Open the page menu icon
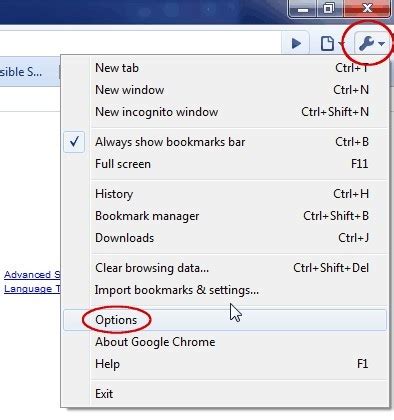Image resolution: width=394 pixels, height=420 pixels. 331,43
